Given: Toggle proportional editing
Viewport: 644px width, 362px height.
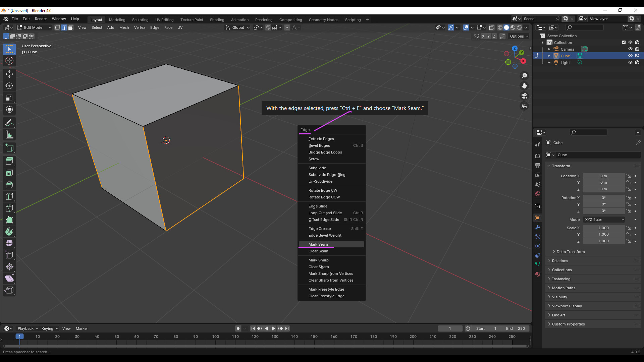Looking at the screenshot, I should click(287, 27).
